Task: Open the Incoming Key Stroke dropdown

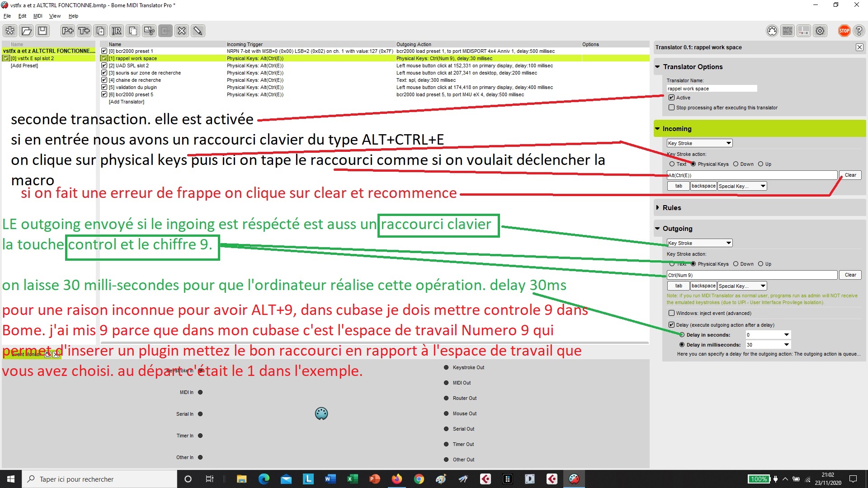Action: (699, 143)
